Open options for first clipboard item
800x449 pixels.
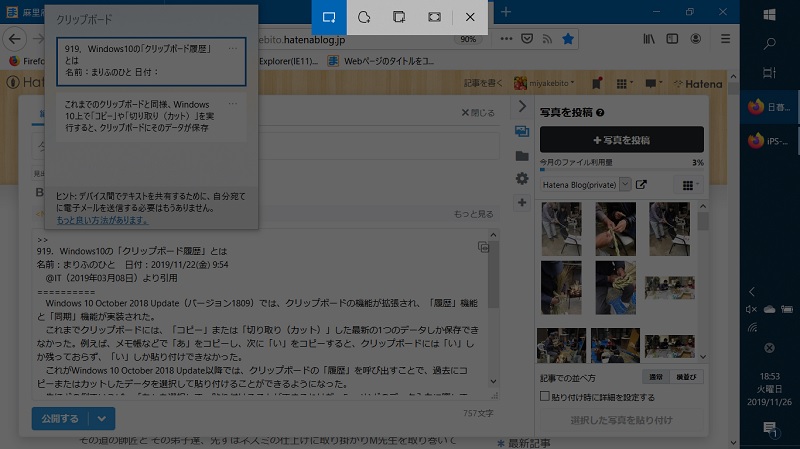[x=233, y=48]
